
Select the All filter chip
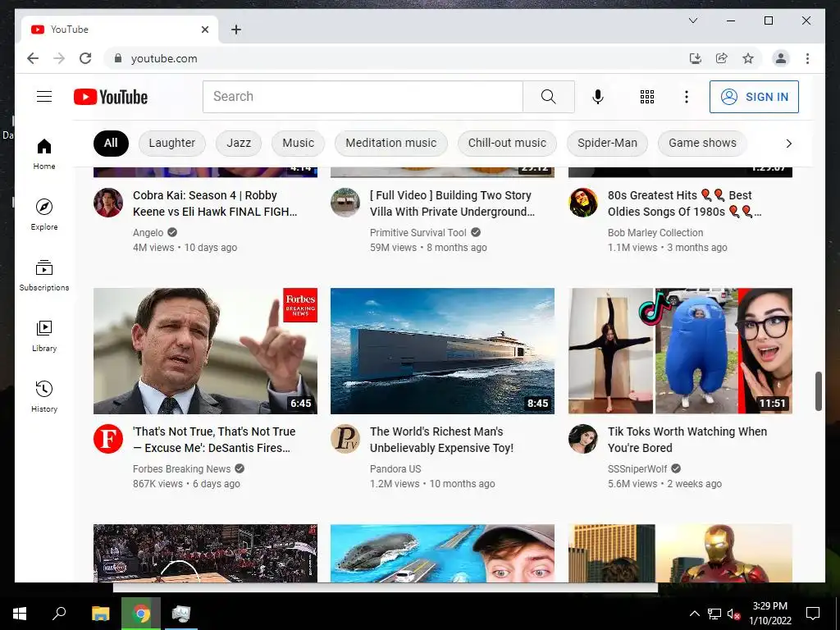click(111, 143)
